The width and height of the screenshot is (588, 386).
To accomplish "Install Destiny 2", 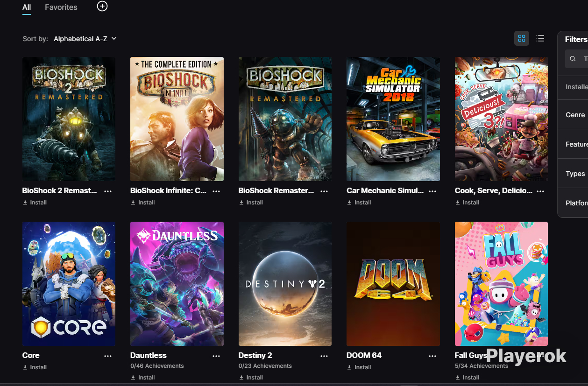I will [251, 378].
